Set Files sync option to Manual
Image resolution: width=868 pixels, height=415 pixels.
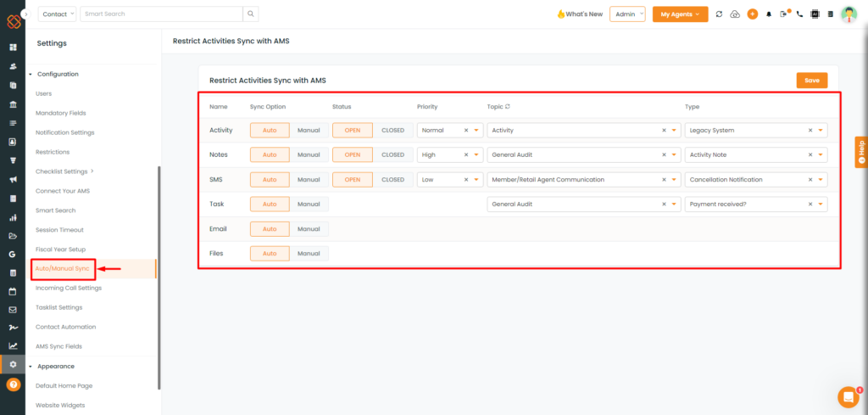[x=309, y=253]
